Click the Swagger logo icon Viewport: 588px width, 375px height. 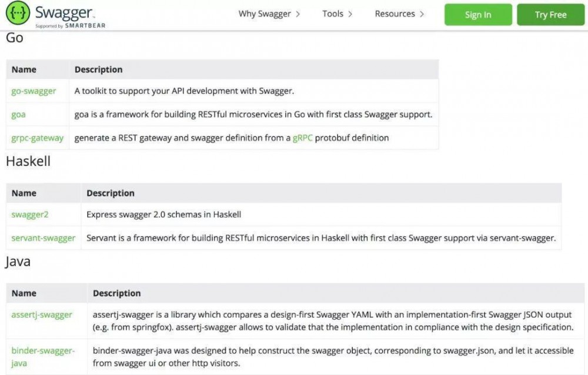point(18,14)
